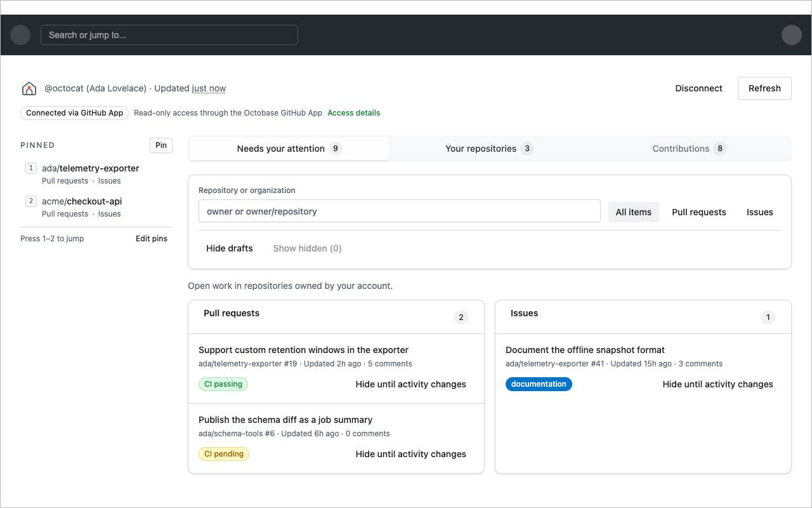Toggle Show hidden (0)
Screen dimensions: 812x508
308,248
